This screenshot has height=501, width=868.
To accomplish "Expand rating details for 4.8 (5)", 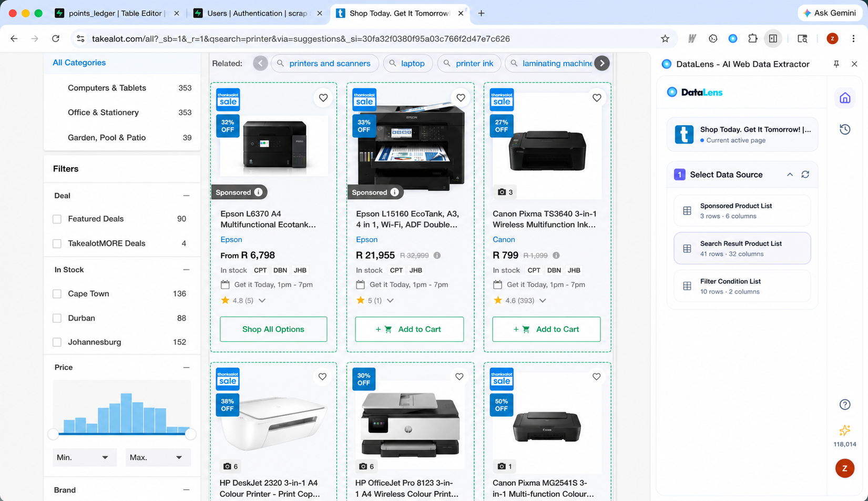I will point(262,301).
